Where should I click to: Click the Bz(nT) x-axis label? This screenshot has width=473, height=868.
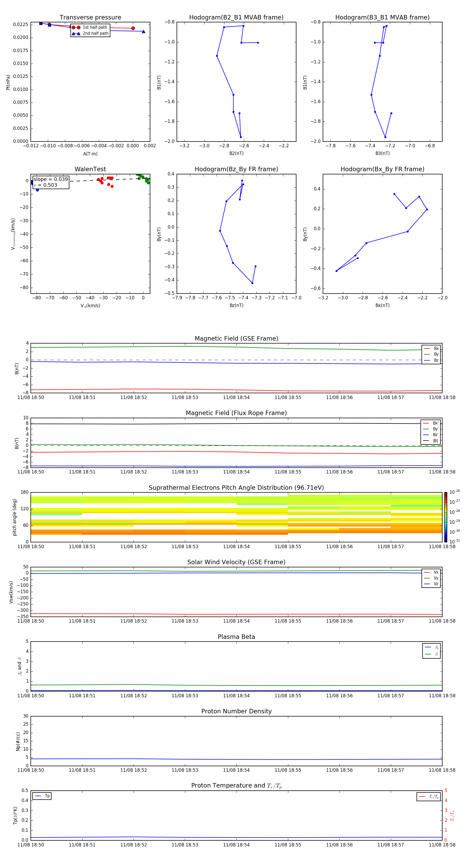click(x=236, y=306)
